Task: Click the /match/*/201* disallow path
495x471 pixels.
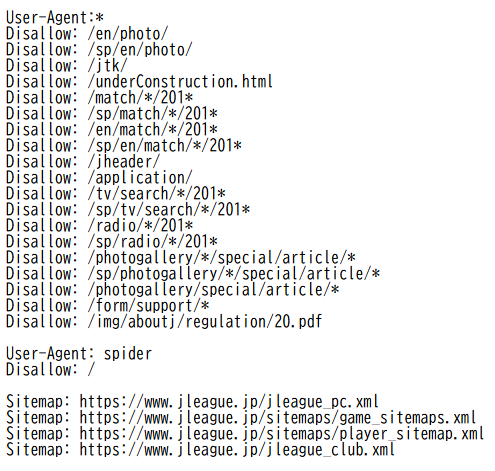Action: click(x=140, y=98)
